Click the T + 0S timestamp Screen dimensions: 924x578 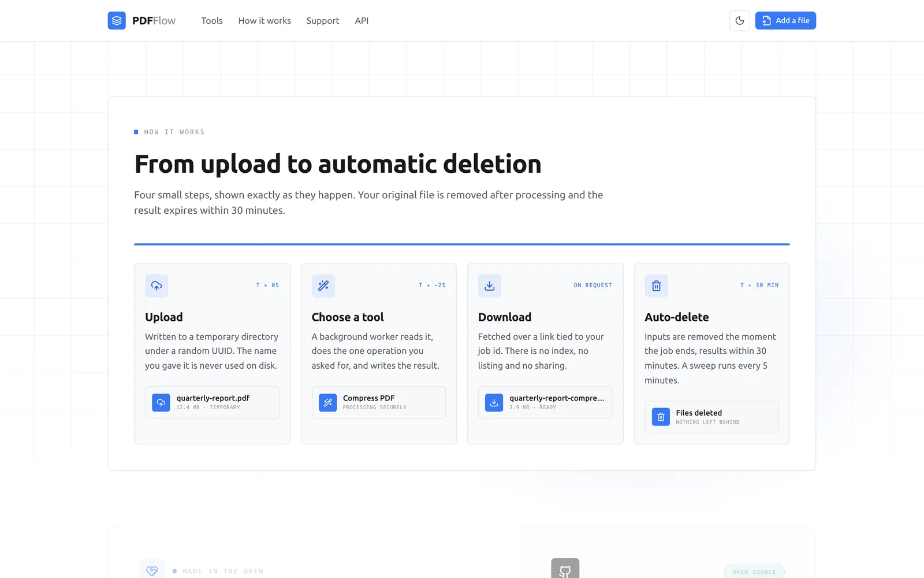pos(267,286)
